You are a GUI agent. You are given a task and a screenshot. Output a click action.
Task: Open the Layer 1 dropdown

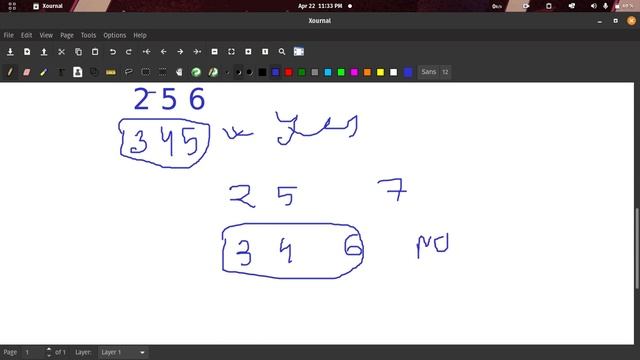tap(123, 352)
